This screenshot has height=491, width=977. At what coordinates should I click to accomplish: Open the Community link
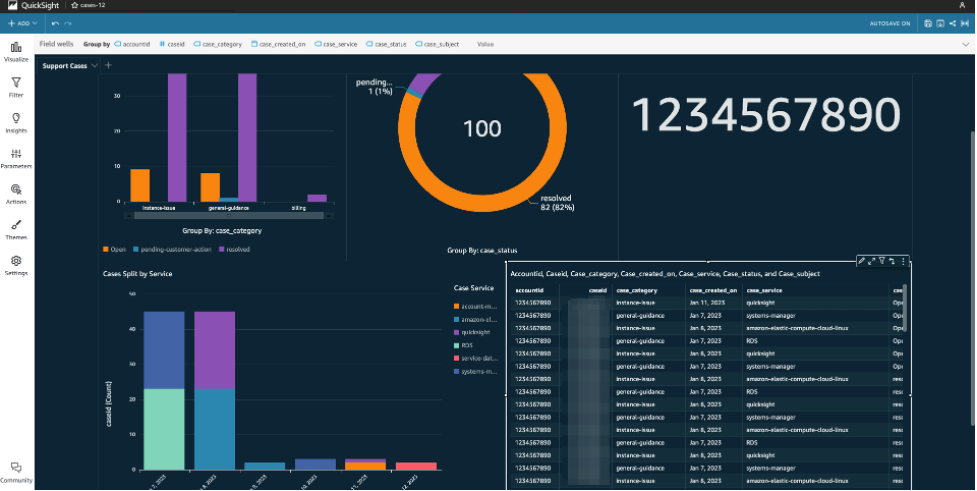(16, 472)
